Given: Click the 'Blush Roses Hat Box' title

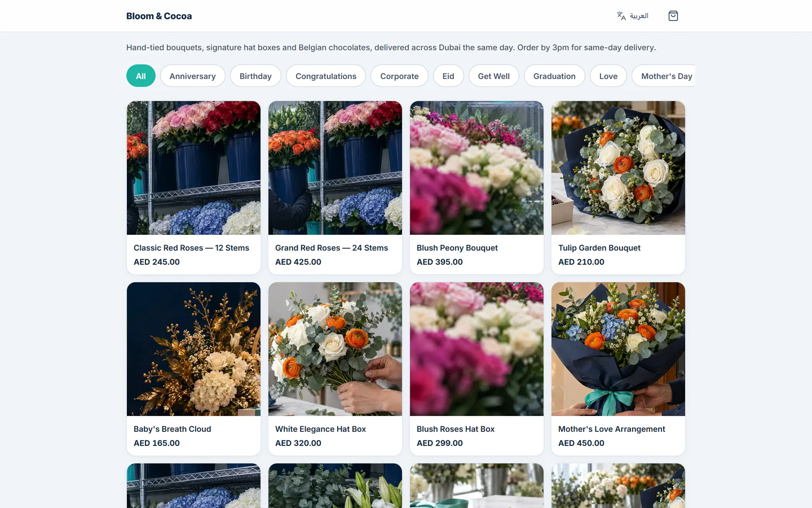Looking at the screenshot, I should click(x=456, y=429).
